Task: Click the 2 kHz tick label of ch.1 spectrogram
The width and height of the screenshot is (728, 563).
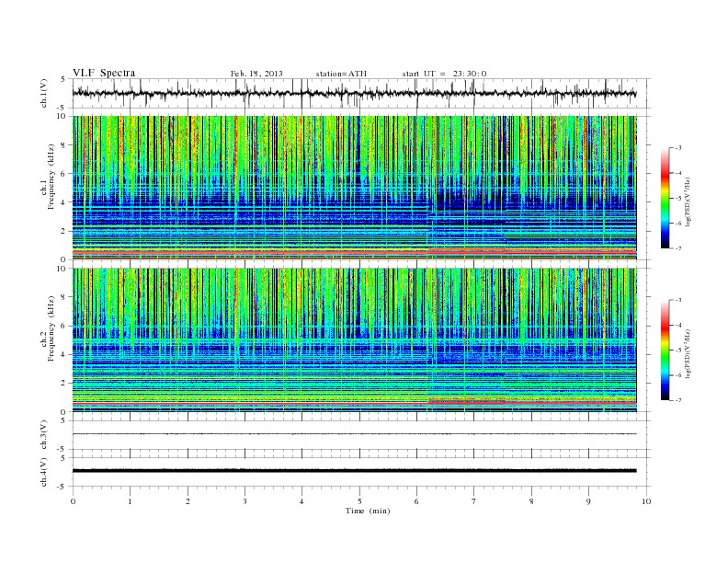Action: pyautogui.click(x=64, y=231)
